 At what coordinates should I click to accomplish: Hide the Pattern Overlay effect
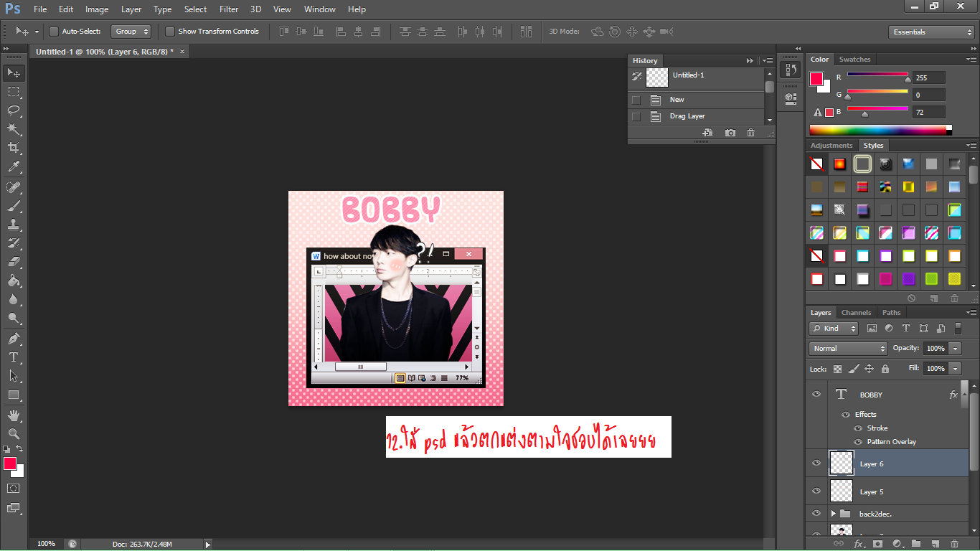coord(858,442)
